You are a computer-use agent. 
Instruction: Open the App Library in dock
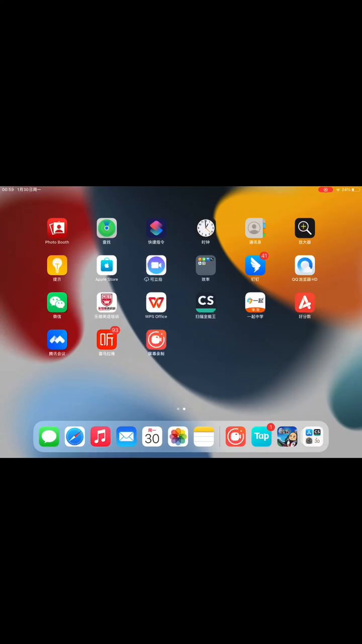(313, 437)
